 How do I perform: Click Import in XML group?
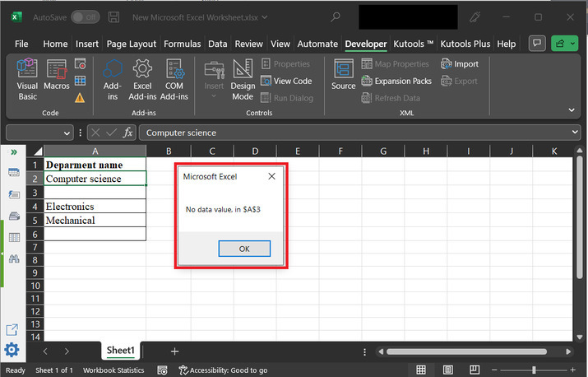pyautogui.click(x=460, y=64)
